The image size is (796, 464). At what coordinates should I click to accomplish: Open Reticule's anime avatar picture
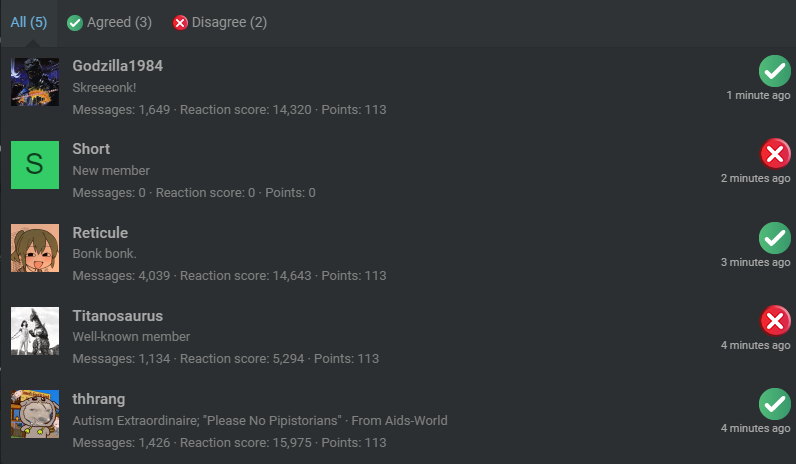(35, 248)
